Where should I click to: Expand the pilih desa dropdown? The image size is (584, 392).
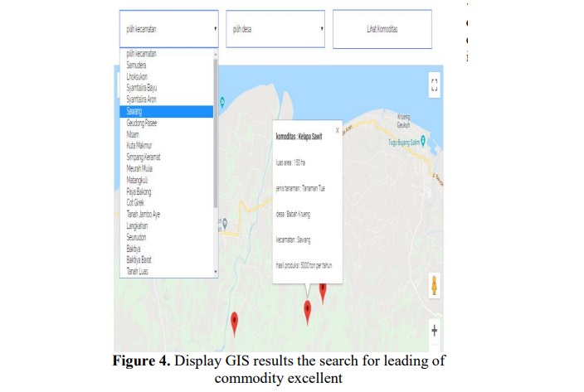pos(275,30)
